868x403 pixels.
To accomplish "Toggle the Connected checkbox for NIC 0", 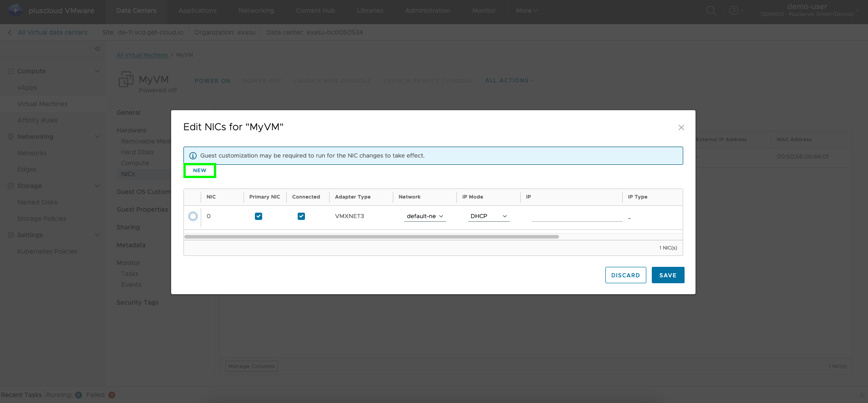I will pyautogui.click(x=301, y=216).
